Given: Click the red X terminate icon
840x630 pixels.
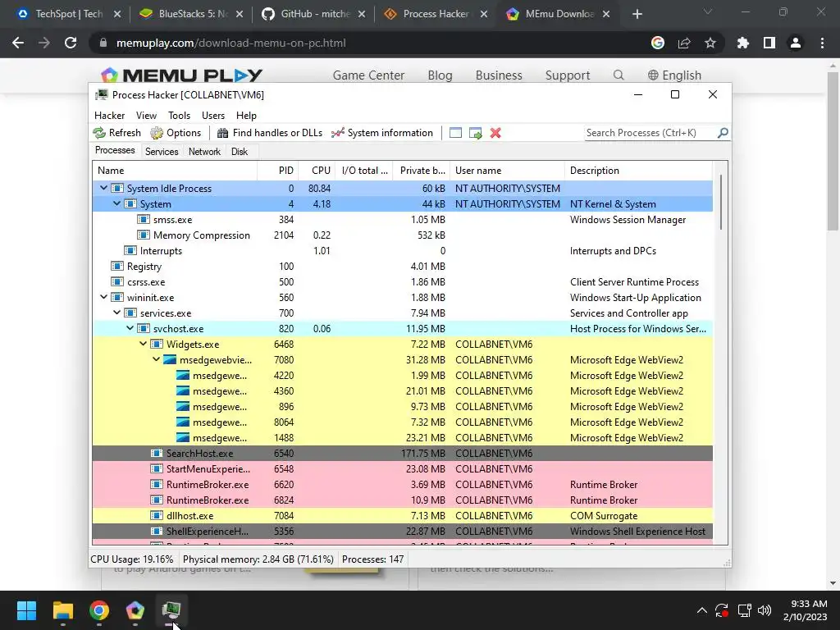Looking at the screenshot, I should (x=495, y=133).
